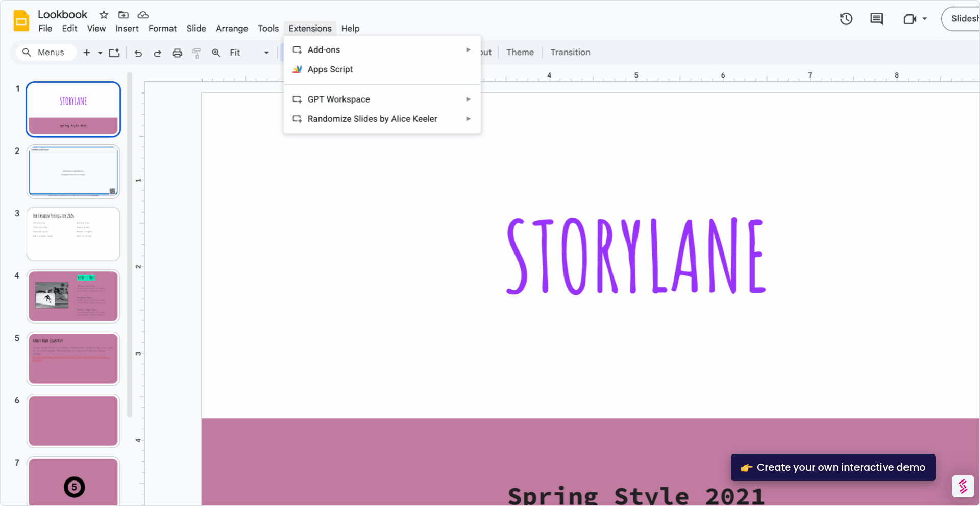The height and width of the screenshot is (506, 980).
Task: Check the cloud document status icon
Action: (143, 15)
